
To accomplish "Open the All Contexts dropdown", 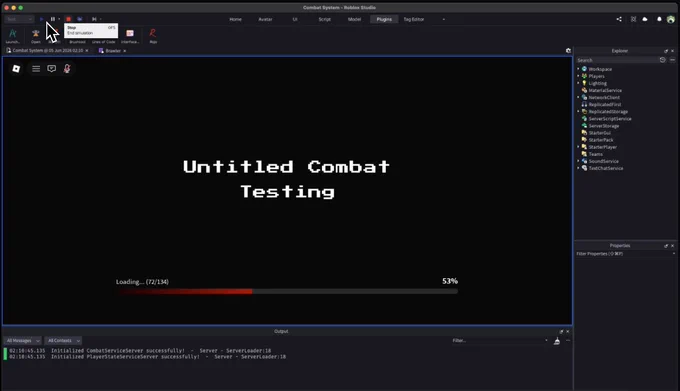I will click(x=63, y=341).
